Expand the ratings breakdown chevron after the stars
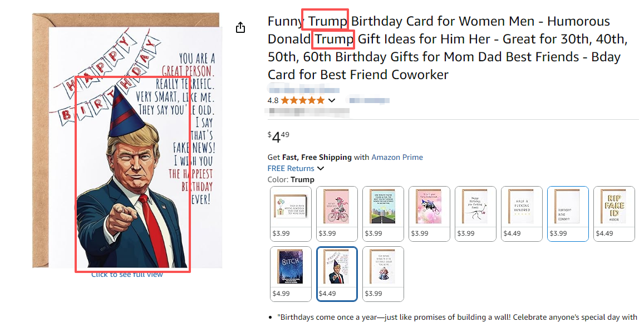The image size is (644, 322). (x=332, y=100)
